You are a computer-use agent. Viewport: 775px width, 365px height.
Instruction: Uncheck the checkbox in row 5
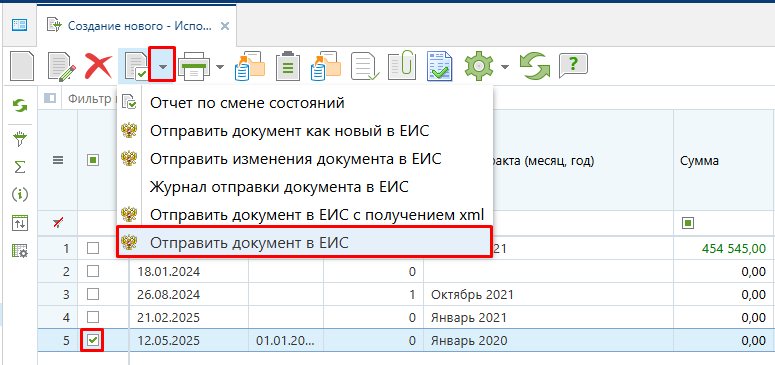(92, 340)
